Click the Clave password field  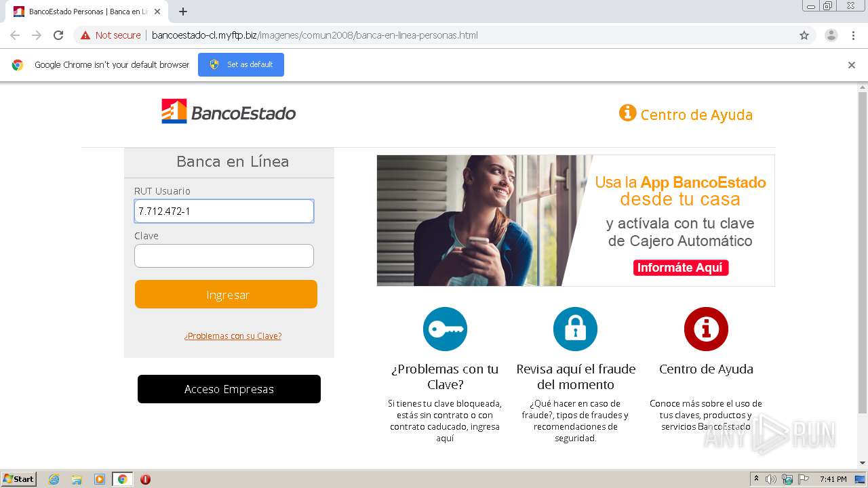click(224, 256)
